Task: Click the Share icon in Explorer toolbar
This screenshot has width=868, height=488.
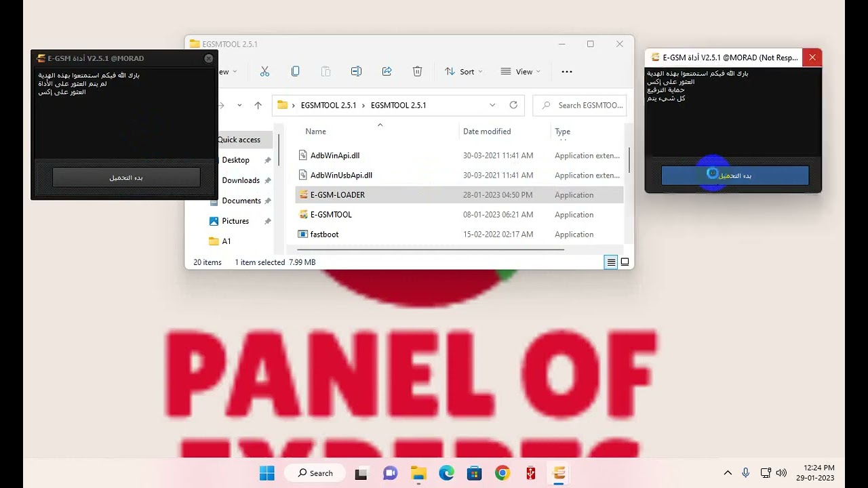Action: (x=387, y=71)
